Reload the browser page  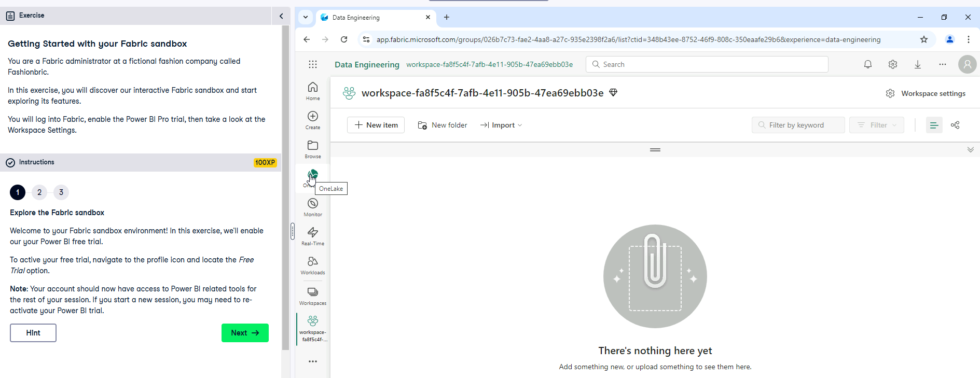pyautogui.click(x=344, y=39)
